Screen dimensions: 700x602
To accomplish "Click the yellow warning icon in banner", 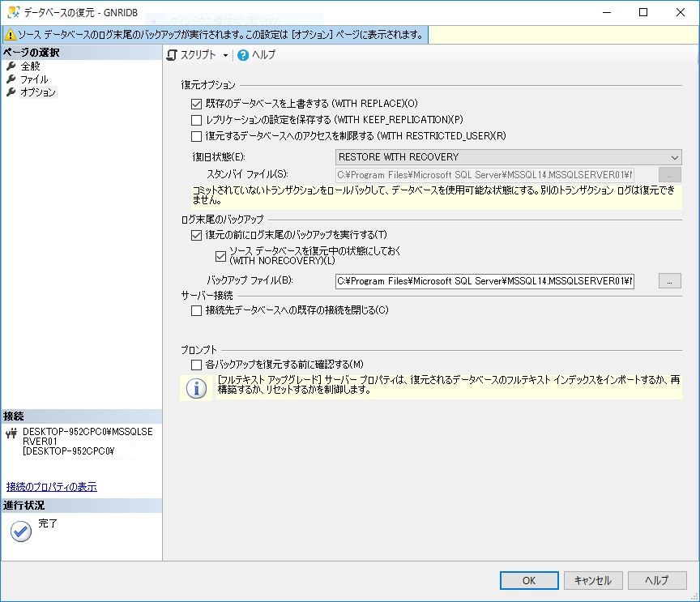I will point(11,35).
